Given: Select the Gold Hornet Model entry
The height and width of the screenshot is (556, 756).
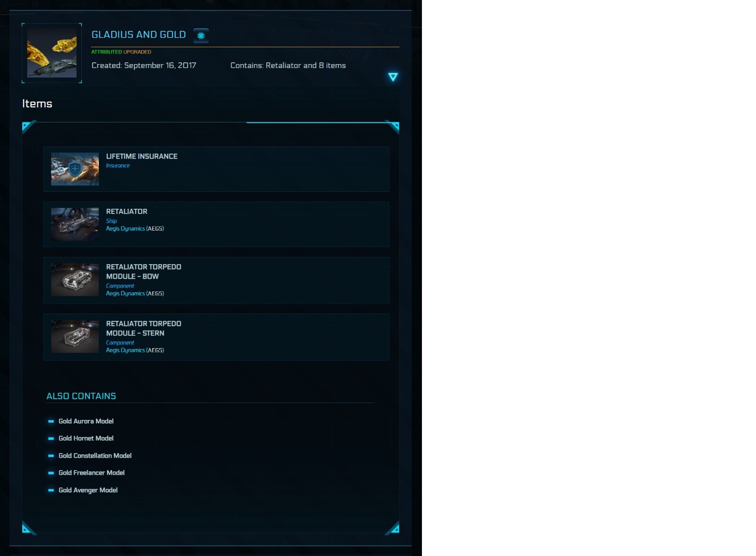Looking at the screenshot, I should pos(86,438).
